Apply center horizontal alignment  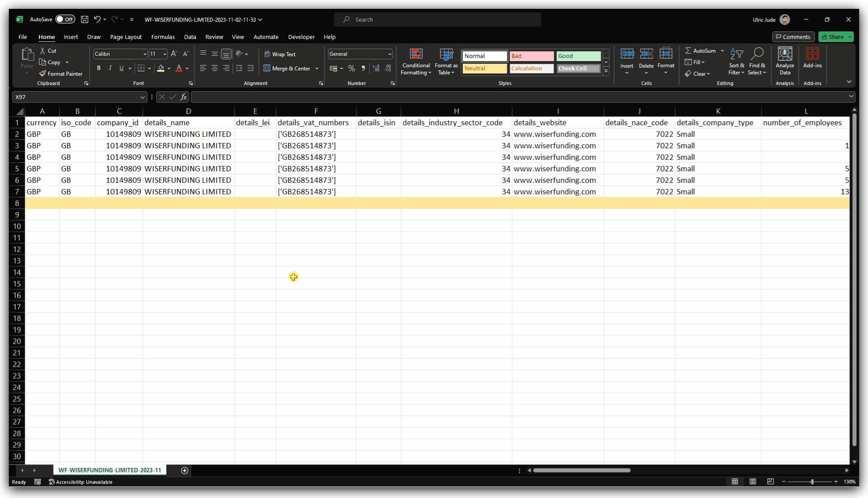(215, 68)
